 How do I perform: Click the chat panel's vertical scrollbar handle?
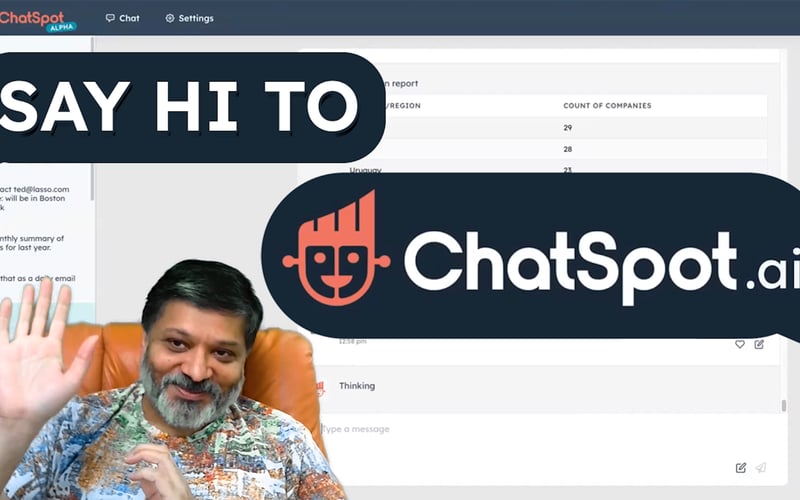[784, 406]
